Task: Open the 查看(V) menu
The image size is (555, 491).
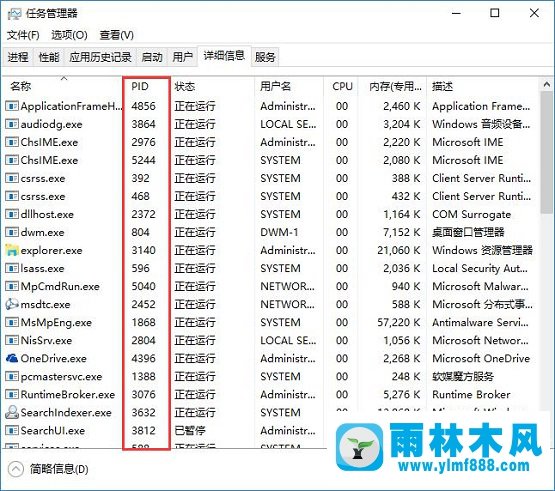Action: pyautogui.click(x=116, y=35)
